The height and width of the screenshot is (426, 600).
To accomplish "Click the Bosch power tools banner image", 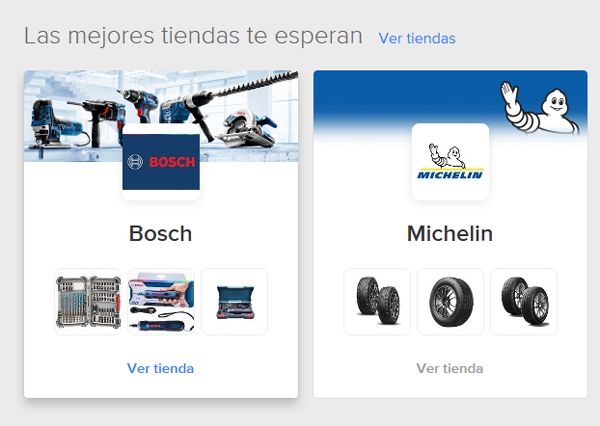I will (x=161, y=116).
